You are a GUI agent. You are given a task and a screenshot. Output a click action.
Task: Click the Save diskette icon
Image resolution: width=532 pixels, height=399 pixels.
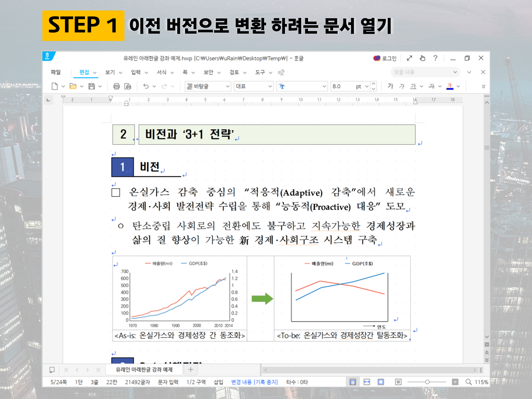point(91,86)
